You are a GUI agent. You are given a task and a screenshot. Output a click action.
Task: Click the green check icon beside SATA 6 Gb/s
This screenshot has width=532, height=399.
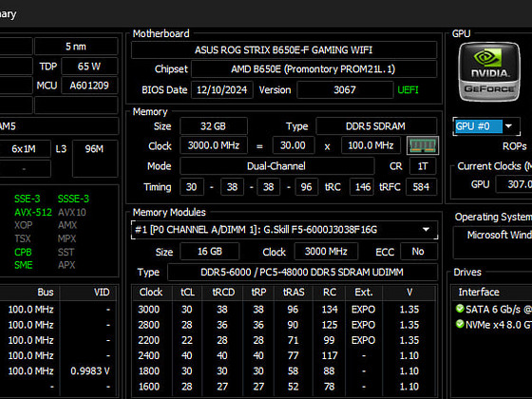tap(460, 309)
